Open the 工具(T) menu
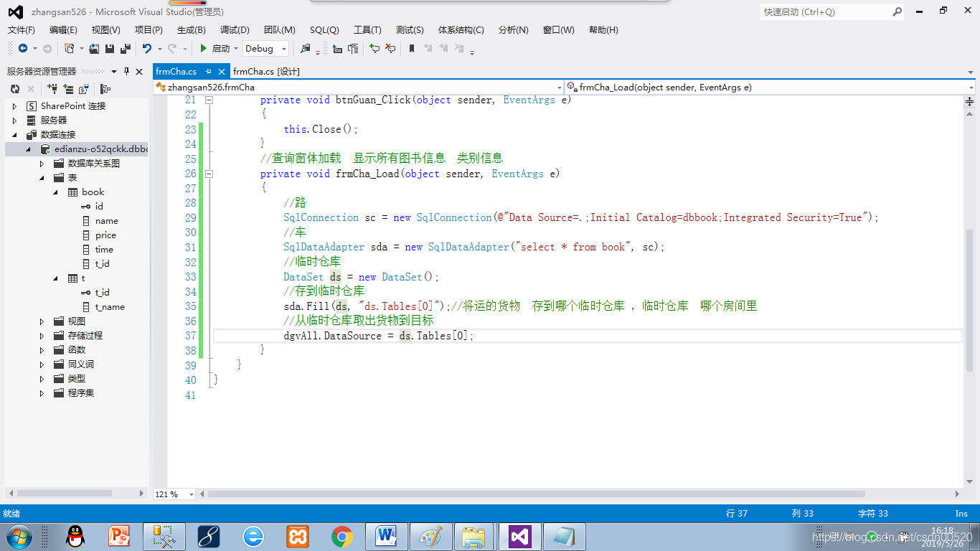The height and width of the screenshot is (551, 980). pos(367,30)
